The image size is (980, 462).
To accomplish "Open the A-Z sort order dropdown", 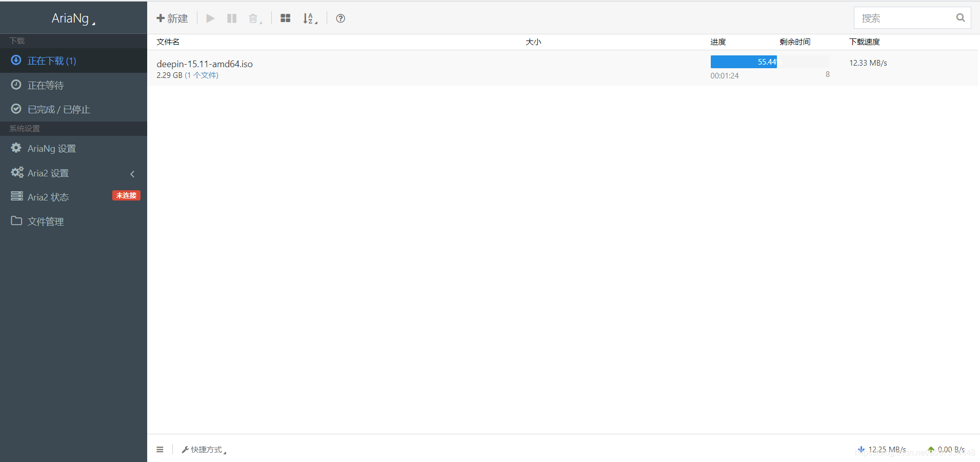I will (x=310, y=18).
